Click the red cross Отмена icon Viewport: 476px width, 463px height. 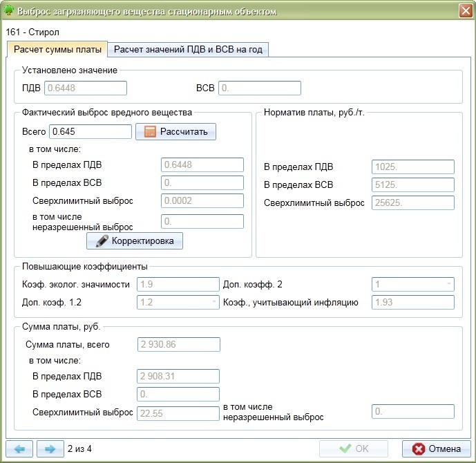[419, 448]
